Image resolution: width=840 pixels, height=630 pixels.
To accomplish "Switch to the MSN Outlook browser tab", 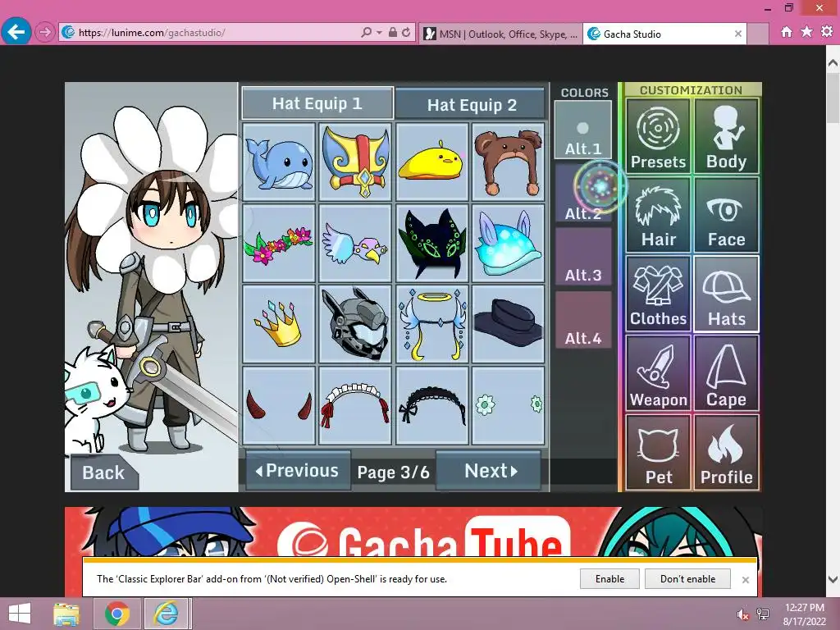I will [x=500, y=34].
